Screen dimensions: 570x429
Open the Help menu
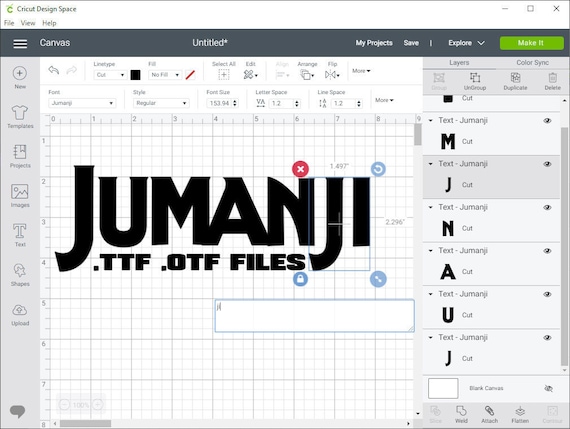pos(49,23)
